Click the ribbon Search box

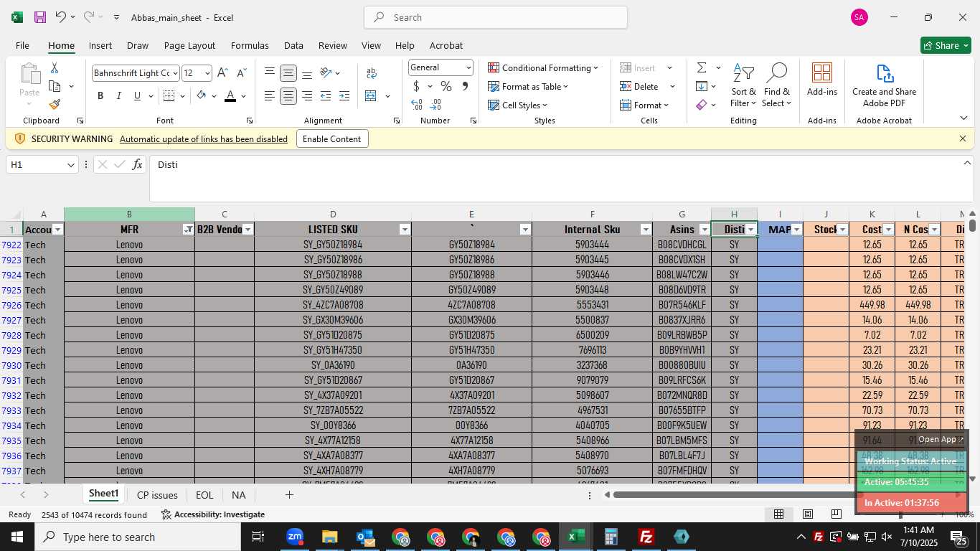pyautogui.click(x=496, y=17)
